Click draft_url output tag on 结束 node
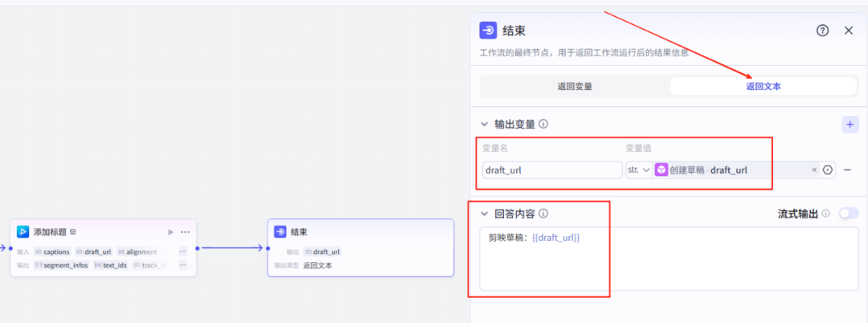 pyautogui.click(x=322, y=251)
